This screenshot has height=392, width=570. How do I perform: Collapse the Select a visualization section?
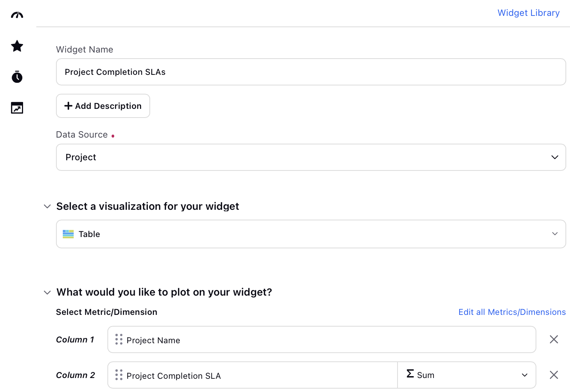(47, 206)
